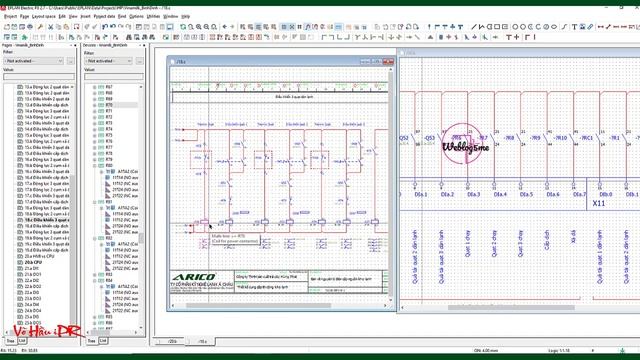The image size is (640, 360).
Task: Open Pages filter 'Not activated' dropdown
Action: coord(33,61)
